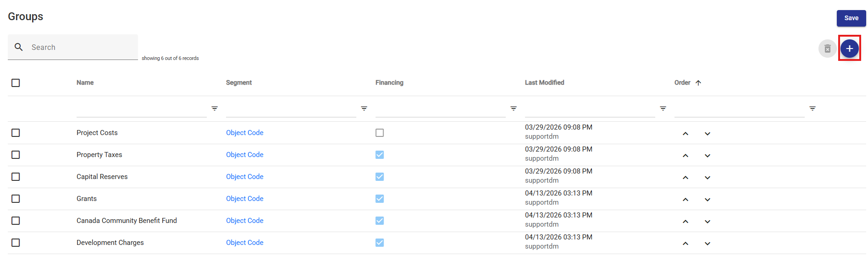This screenshot has height=255, width=868.
Task: Move Development Charges up
Action: coord(686,244)
